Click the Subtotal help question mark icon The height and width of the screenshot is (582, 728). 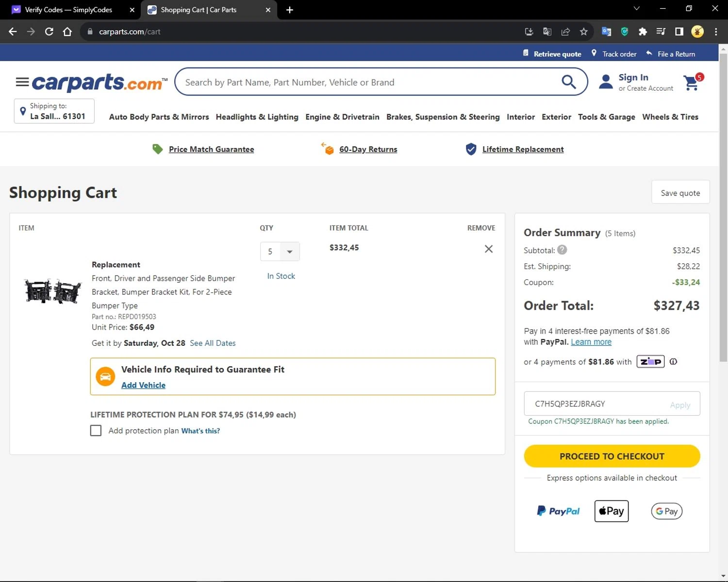562,250
